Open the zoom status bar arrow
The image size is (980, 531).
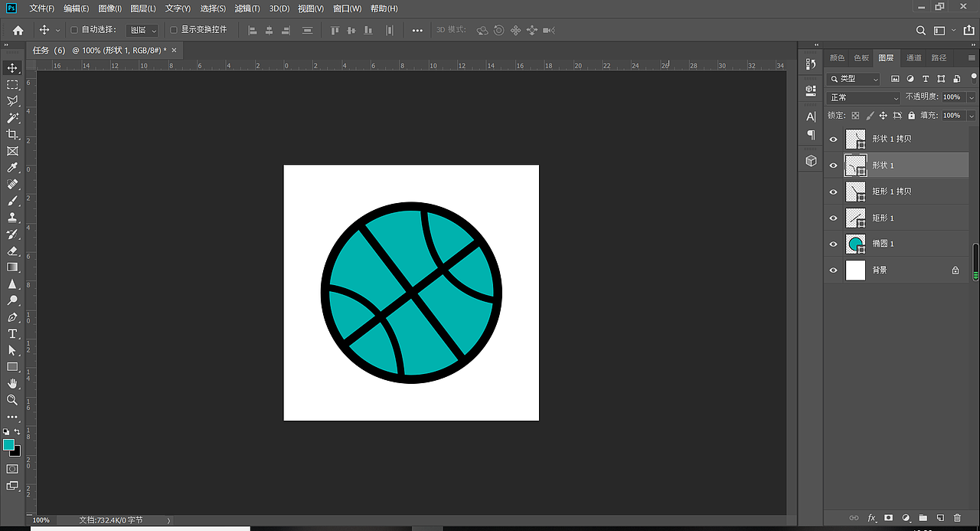(168, 520)
